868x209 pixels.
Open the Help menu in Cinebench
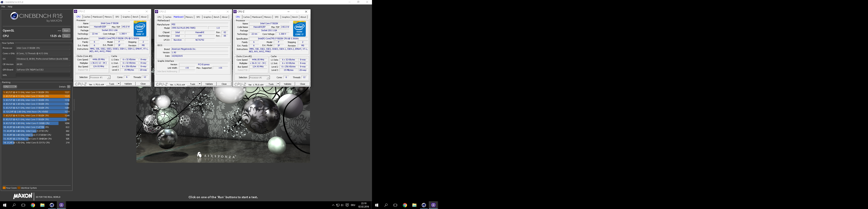(10, 7)
